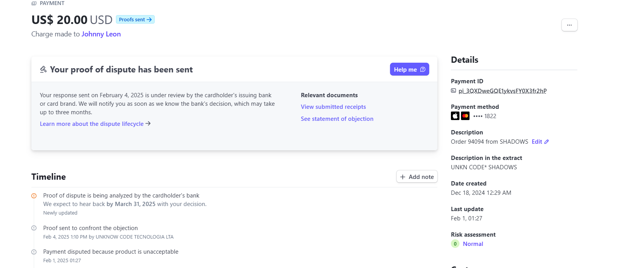Click the gavel dispute icon beside heading
Viewport: 644px width, 268px height.
(x=43, y=69)
